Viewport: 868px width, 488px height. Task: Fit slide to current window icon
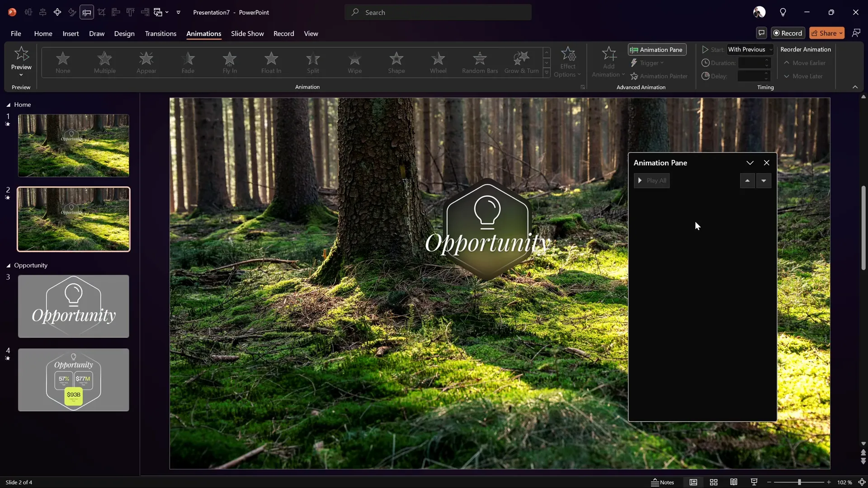862,482
